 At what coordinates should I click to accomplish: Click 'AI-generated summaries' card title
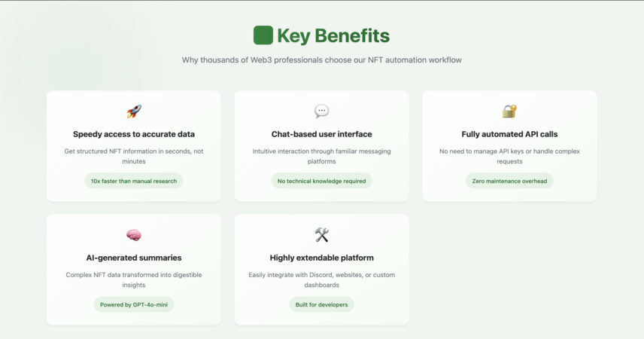pyautogui.click(x=134, y=258)
